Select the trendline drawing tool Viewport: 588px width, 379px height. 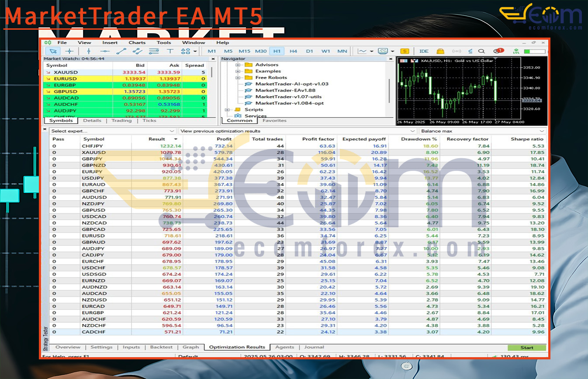[121, 51]
